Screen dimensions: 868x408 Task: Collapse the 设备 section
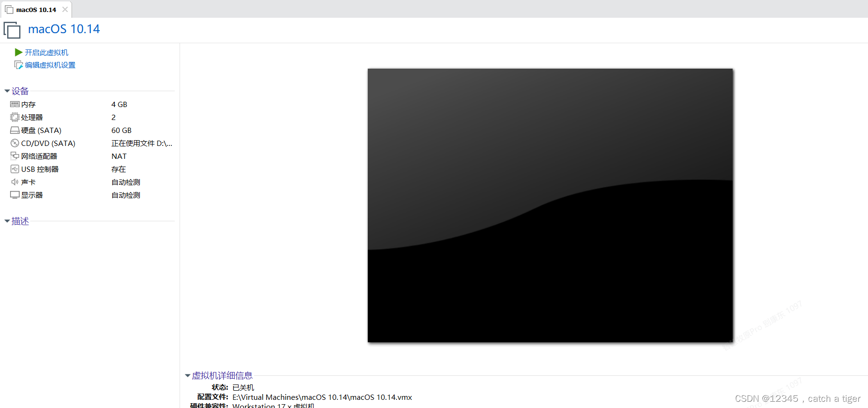click(x=7, y=91)
